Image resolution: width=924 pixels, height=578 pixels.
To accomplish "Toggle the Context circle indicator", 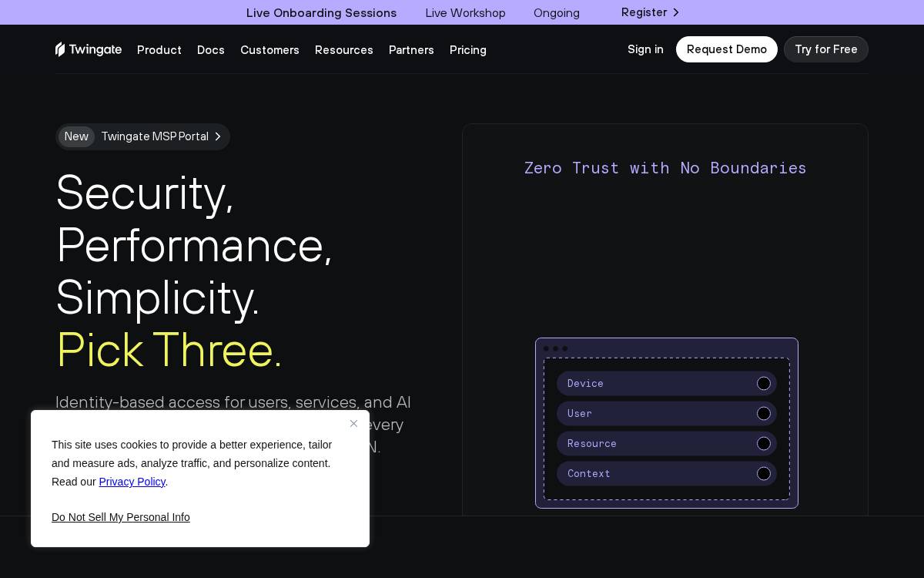I will coord(764,474).
